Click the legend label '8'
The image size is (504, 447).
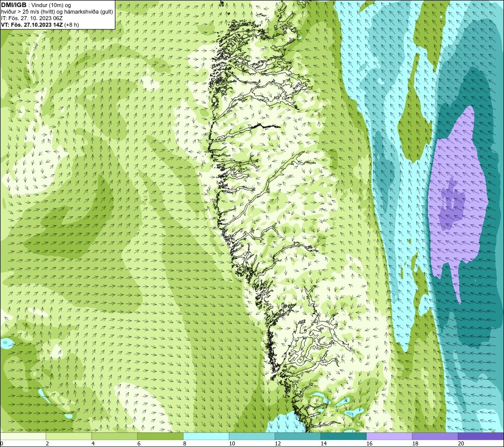pos(185,444)
